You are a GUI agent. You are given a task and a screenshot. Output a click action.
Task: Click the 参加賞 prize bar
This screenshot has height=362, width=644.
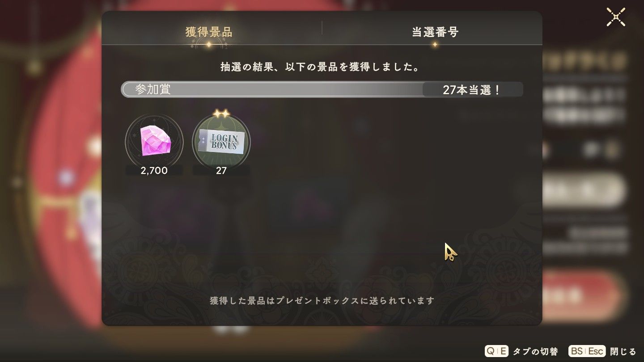click(x=322, y=89)
